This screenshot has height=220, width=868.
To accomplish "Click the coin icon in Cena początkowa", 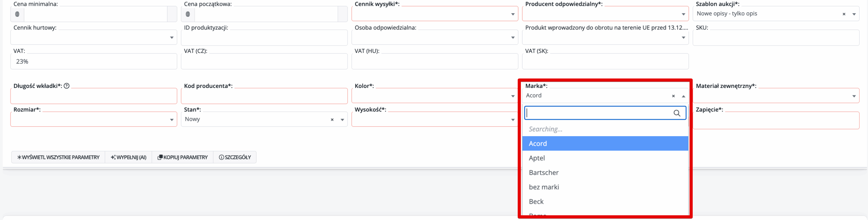I will (188, 14).
